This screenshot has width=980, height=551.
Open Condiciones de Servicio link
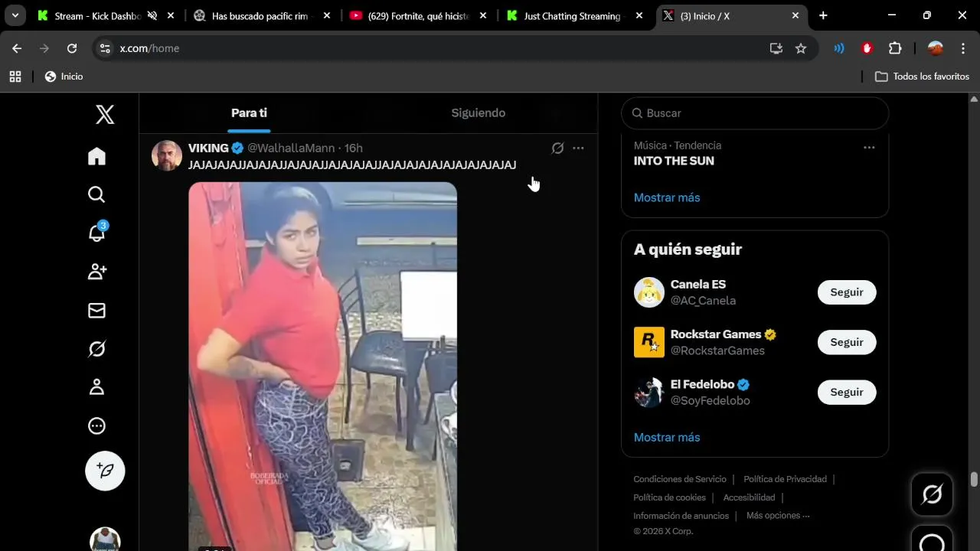point(680,479)
